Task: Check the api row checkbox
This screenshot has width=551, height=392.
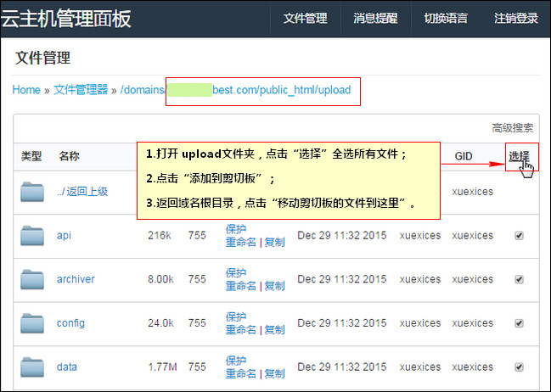Action: pyautogui.click(x=519, y=235)
